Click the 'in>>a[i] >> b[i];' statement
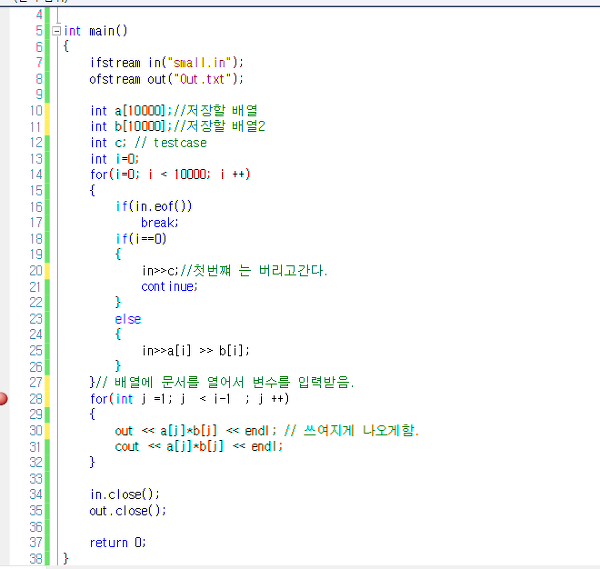 [195, 351]
